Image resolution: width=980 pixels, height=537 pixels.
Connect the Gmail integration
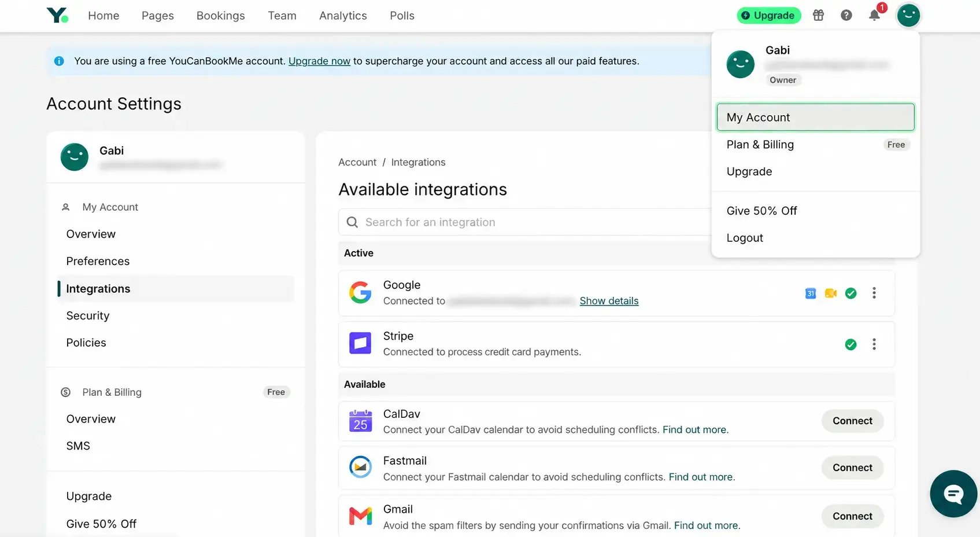[852, 516]
